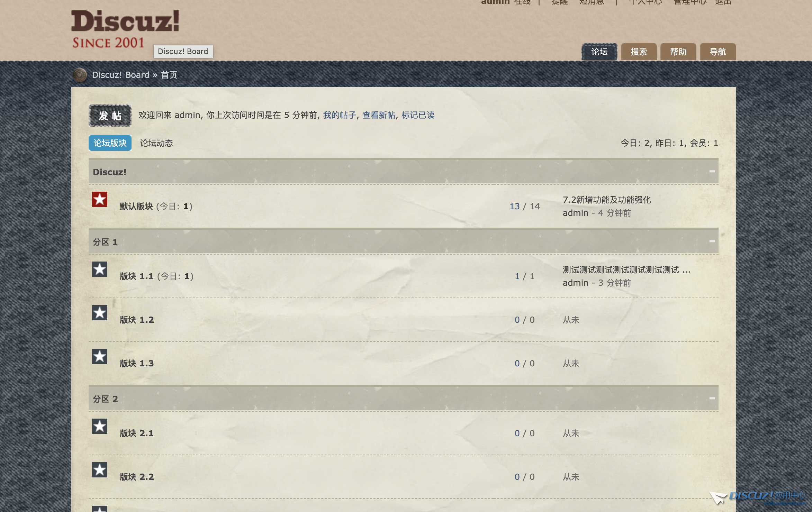Switch to the 论坛动态 tab
Screen dimensions: 812x512
(x=156, y=143)
